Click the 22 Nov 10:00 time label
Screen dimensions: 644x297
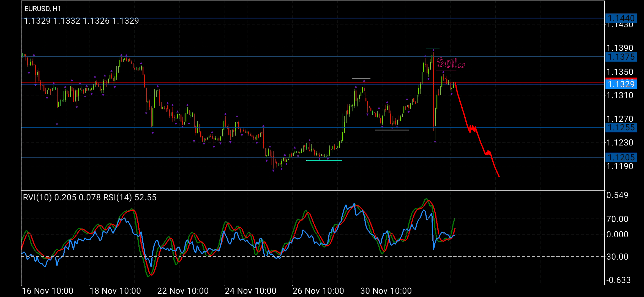pyautogui.click(x=183, y=291)
